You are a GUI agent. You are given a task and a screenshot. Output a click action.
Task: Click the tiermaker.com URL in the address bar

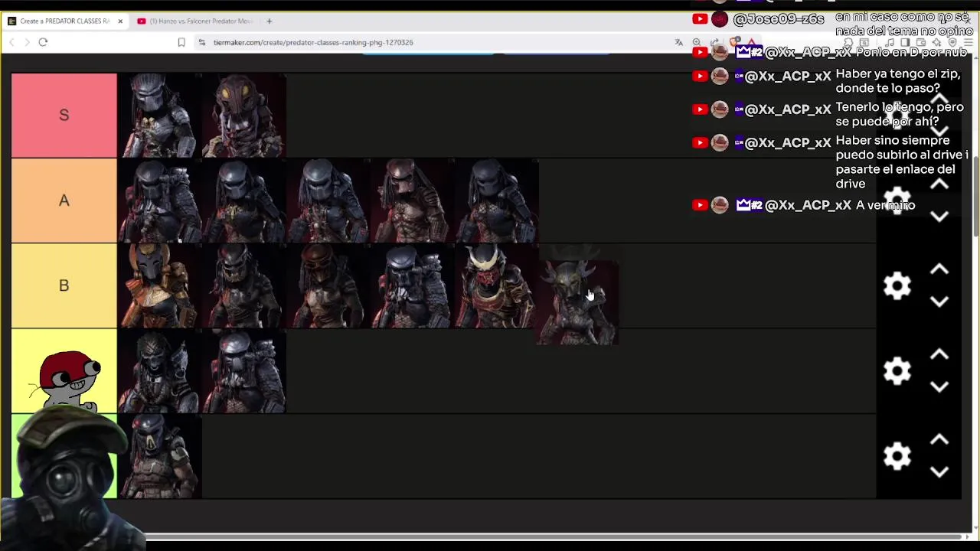point(313,42)
